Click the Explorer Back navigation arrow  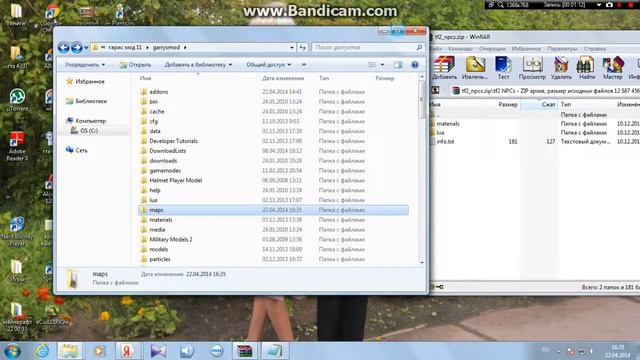pyautogui.click(x=63, y=48)
